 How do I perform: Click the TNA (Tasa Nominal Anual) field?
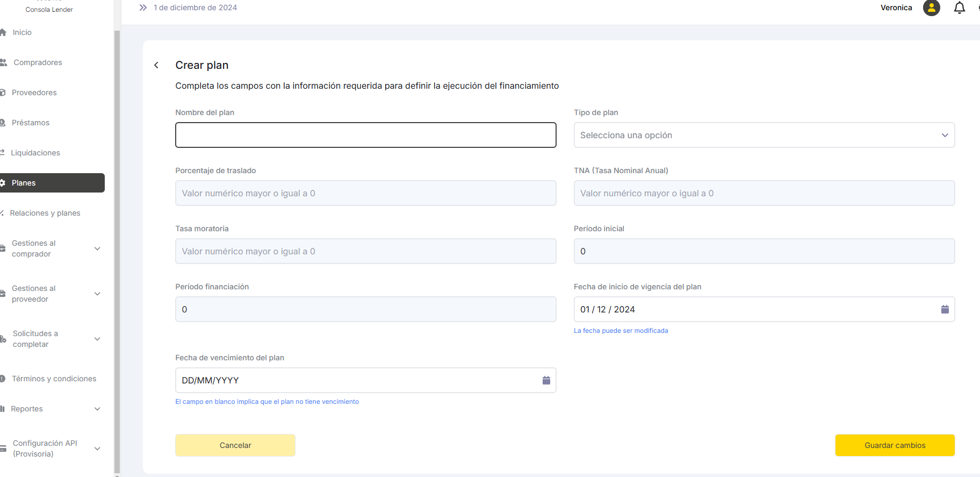pos(763,193)
